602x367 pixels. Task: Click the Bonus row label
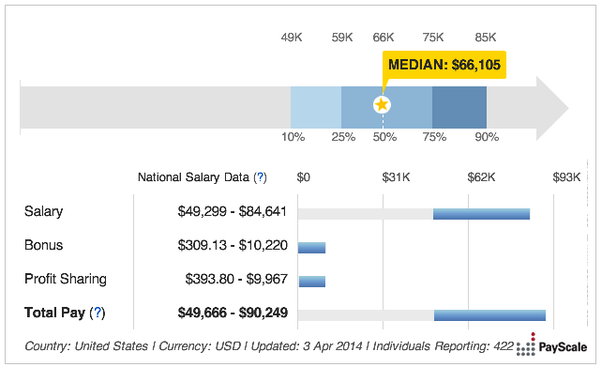coord(43,245)
